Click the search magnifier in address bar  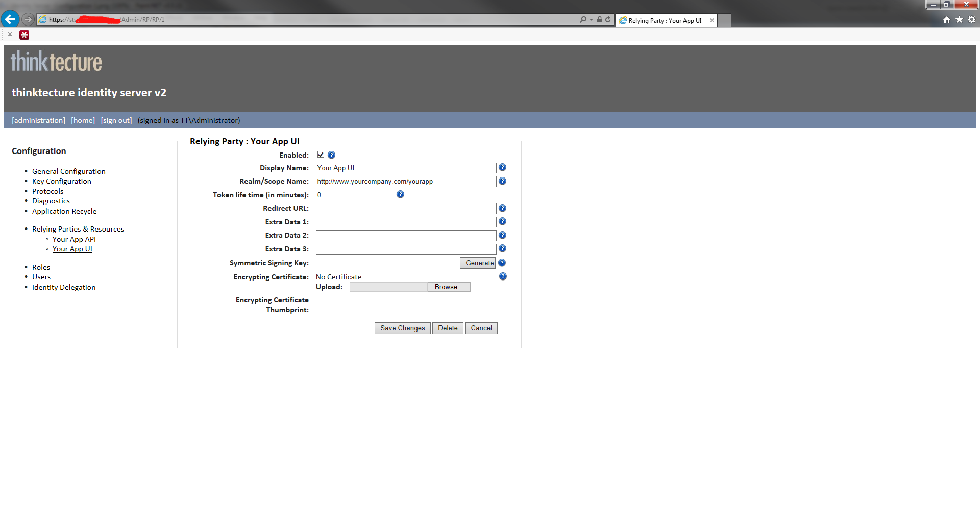tap(583, 19)
